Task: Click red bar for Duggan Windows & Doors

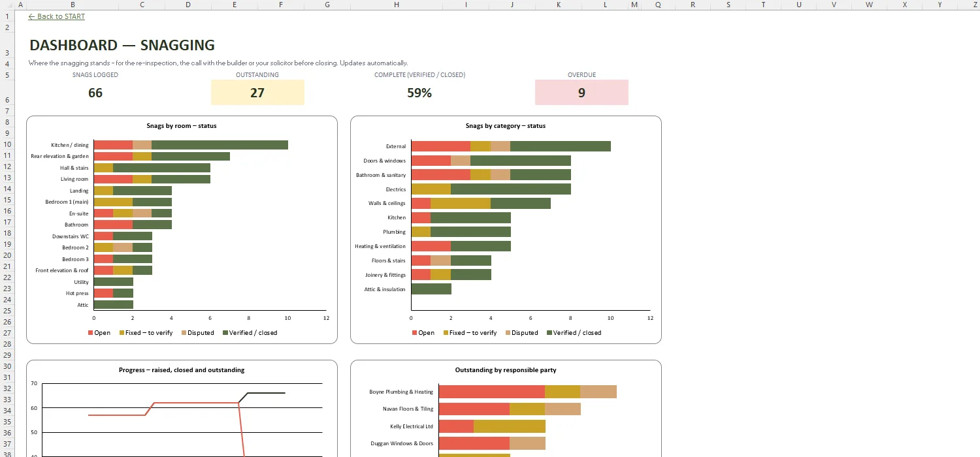Action: [474, 443]
